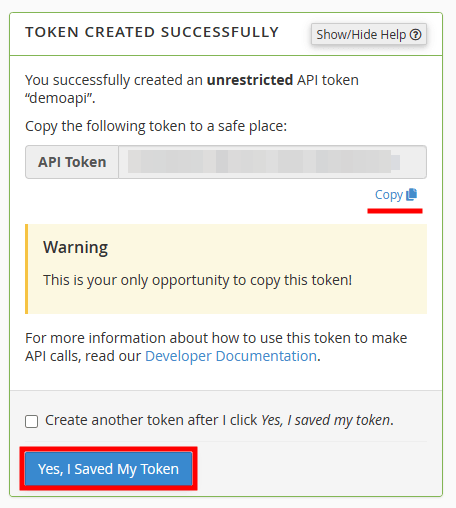456x508 pixels.
Task: Click the Token Created Successfully heading
Action: coord(152,32)
